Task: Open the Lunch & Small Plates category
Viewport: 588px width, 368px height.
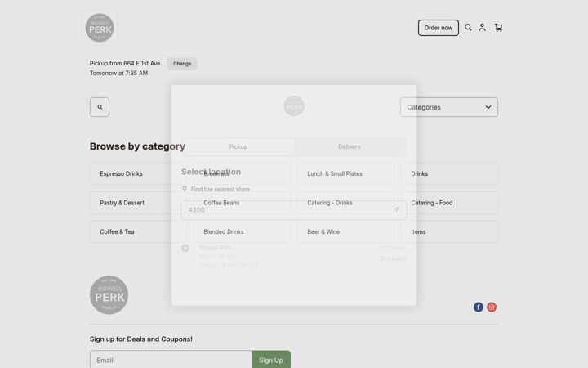Action: pyautogui.click(x=345, y=173)
